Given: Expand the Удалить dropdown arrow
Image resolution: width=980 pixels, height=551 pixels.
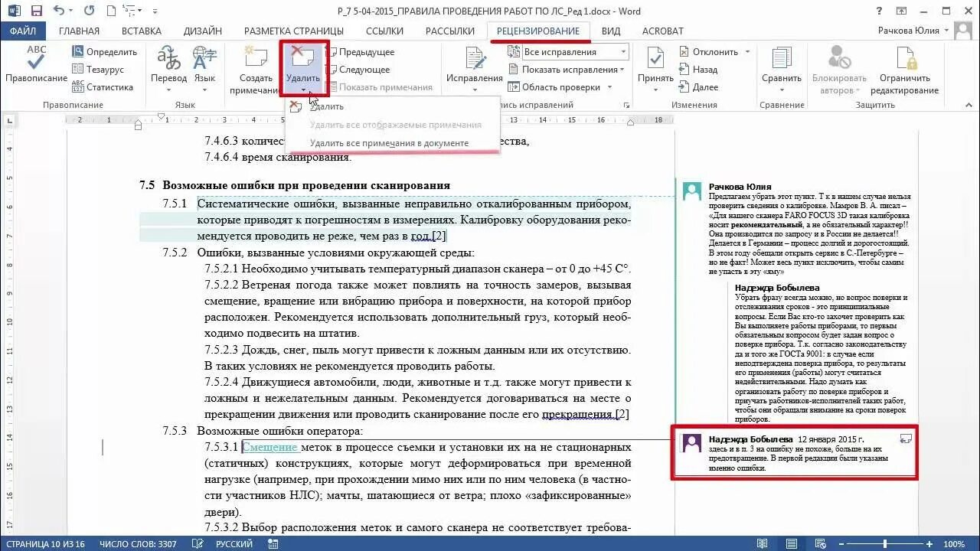Looking at the screenshot, I should (304, 91).
